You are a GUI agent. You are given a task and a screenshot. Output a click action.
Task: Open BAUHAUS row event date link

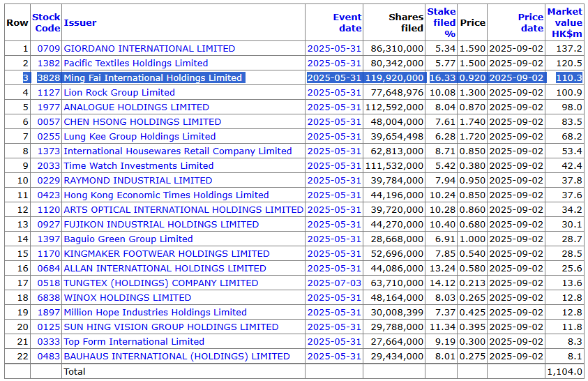click(334, 356)
